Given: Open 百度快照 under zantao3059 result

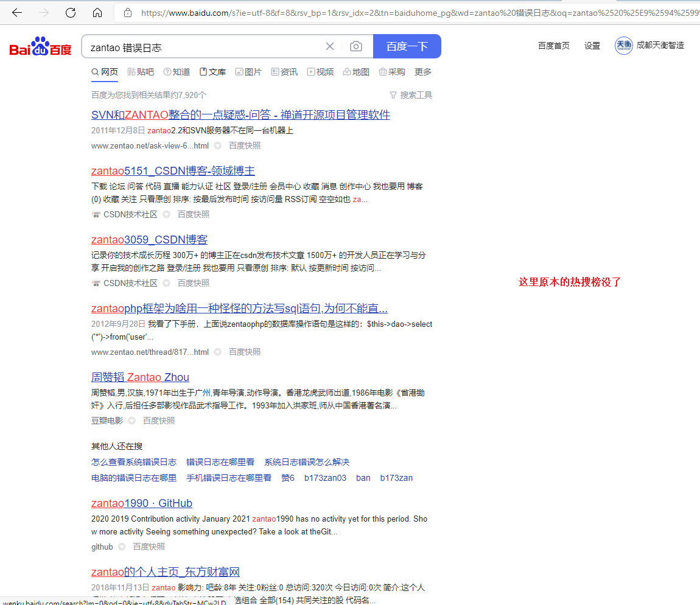Looking at the screenshot, I should [194, 283].
